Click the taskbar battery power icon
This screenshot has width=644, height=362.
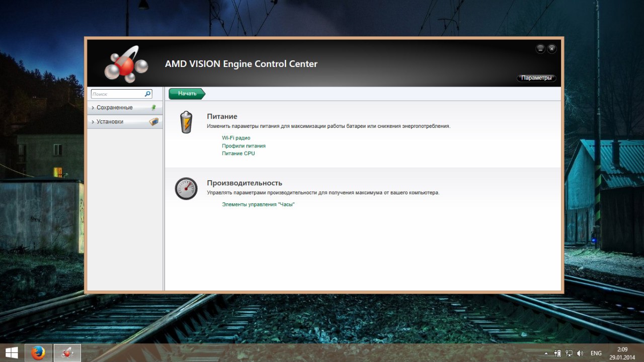pos(557,353)
